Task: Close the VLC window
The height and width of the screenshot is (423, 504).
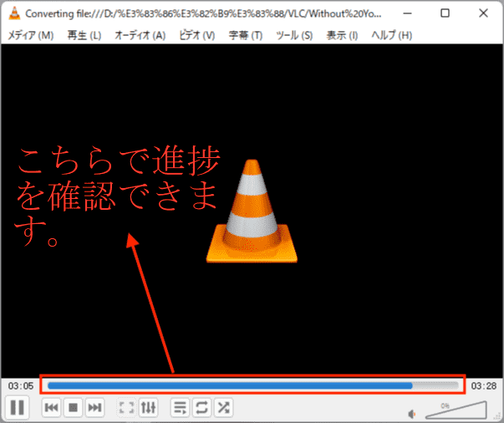Action: (483, 13)
